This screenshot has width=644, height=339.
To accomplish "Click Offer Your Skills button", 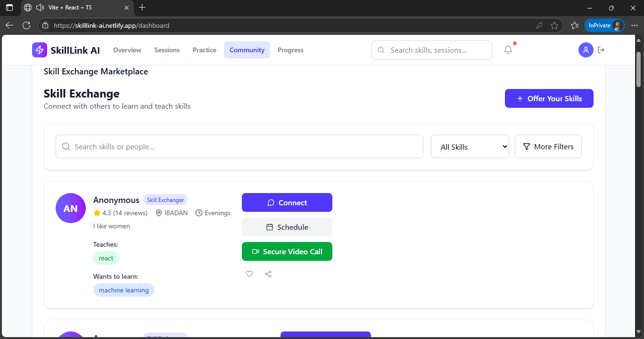I will (x=549, y=98).
